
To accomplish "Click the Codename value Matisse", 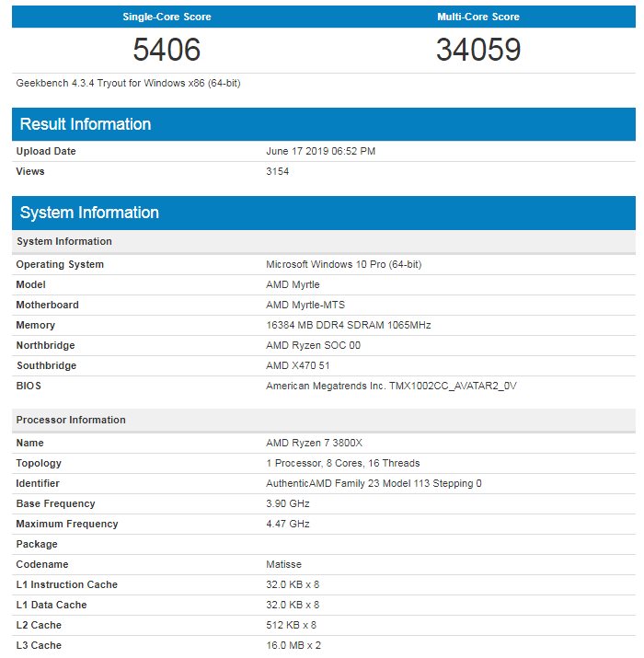I will tap(283, 564).
